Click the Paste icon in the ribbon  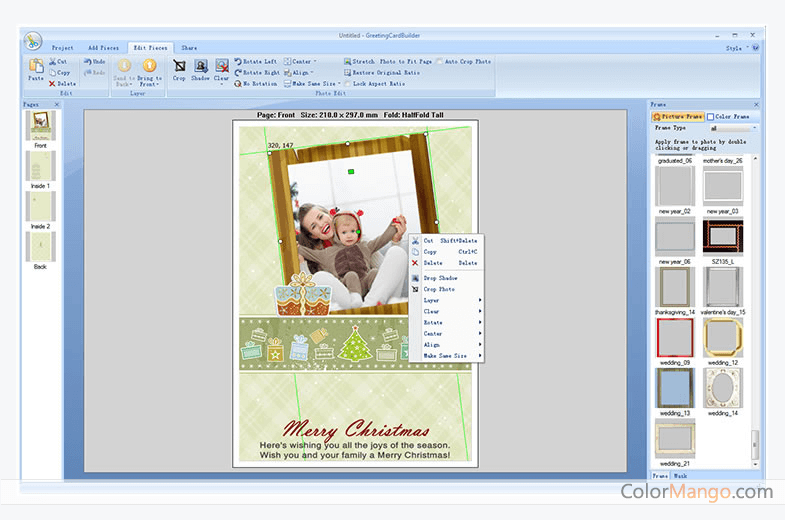(35, 67)
